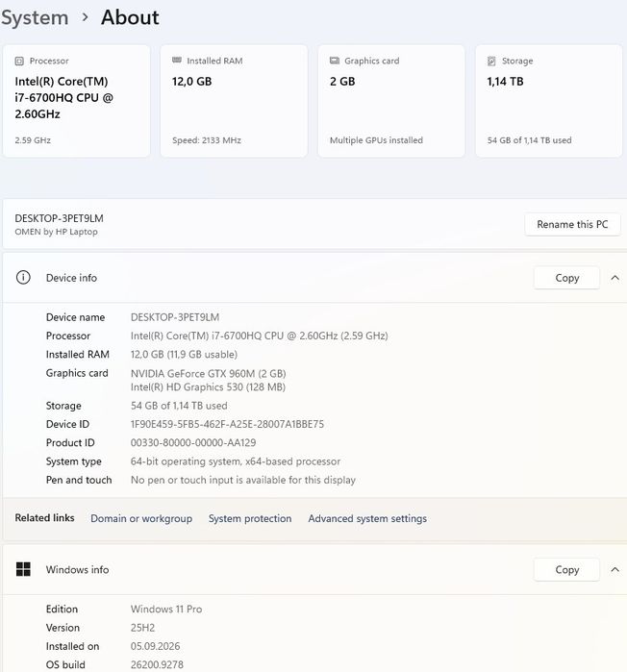Open the Storage summary card

coord(549,101)
